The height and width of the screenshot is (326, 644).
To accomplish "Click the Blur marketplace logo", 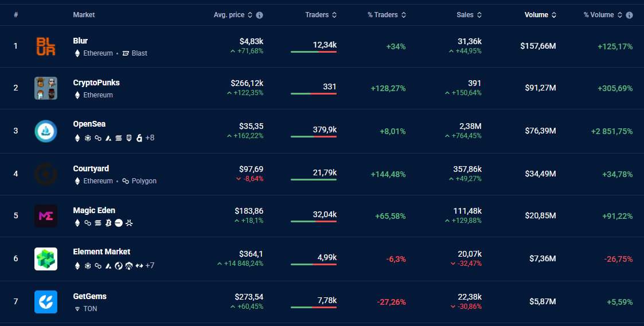I will click(46, 46).
